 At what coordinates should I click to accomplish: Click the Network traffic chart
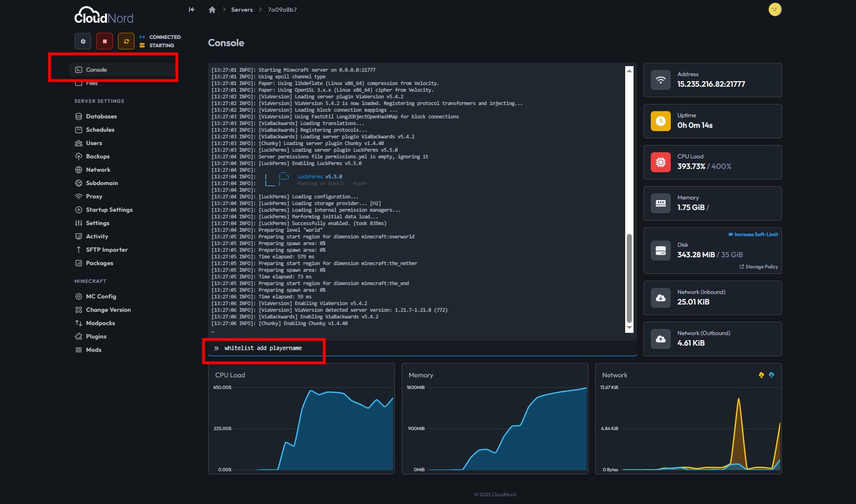click(689, 418)
